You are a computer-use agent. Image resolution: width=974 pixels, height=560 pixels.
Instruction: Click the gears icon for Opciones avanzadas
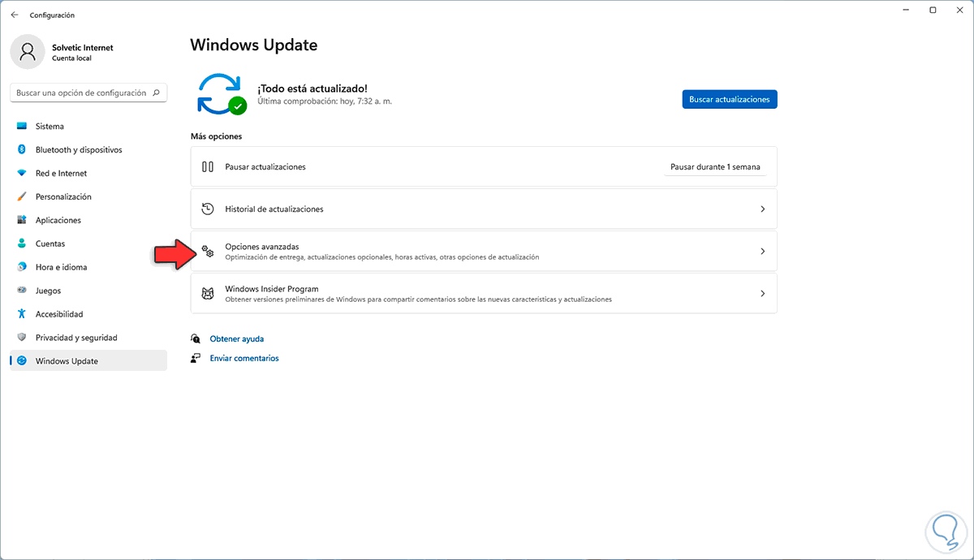click(x=208, y=251)
